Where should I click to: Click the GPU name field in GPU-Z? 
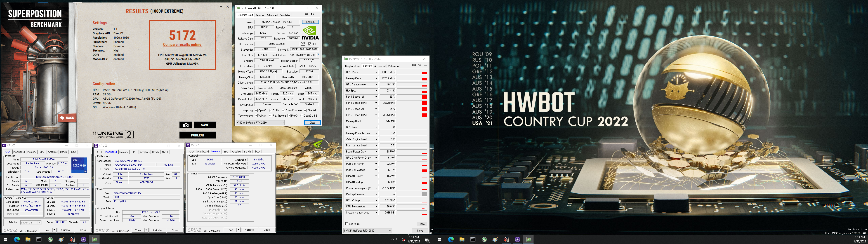click(277, 22)
